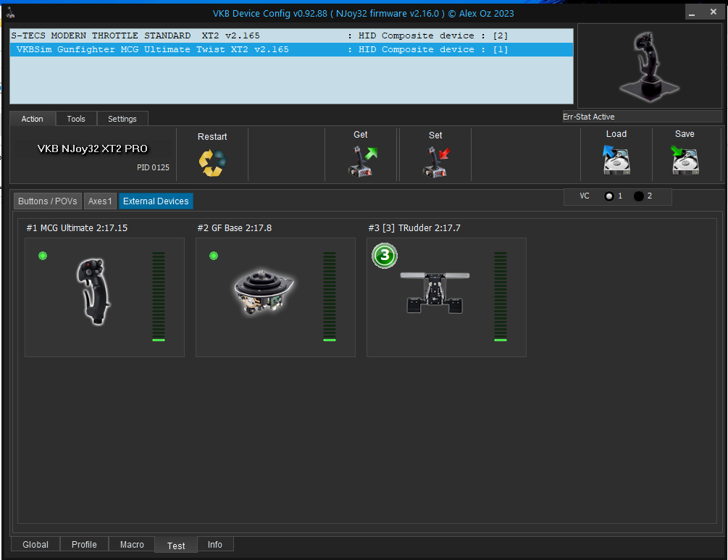The image size is (728, 560).
Task: Click the Restart recycle-arrows icon
Action: [212, 162]
